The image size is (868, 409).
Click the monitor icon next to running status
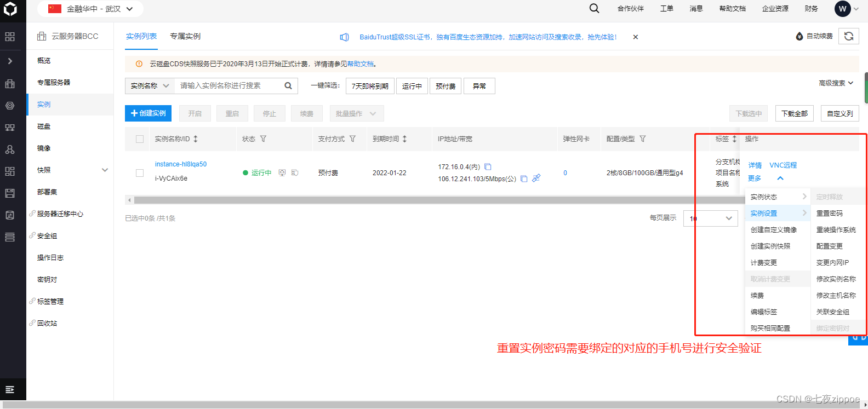(282, 172)
